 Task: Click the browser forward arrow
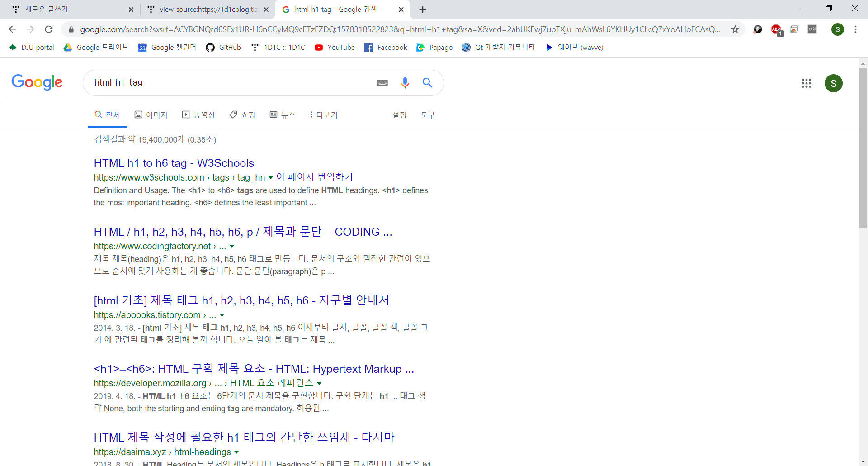point(30,29)
